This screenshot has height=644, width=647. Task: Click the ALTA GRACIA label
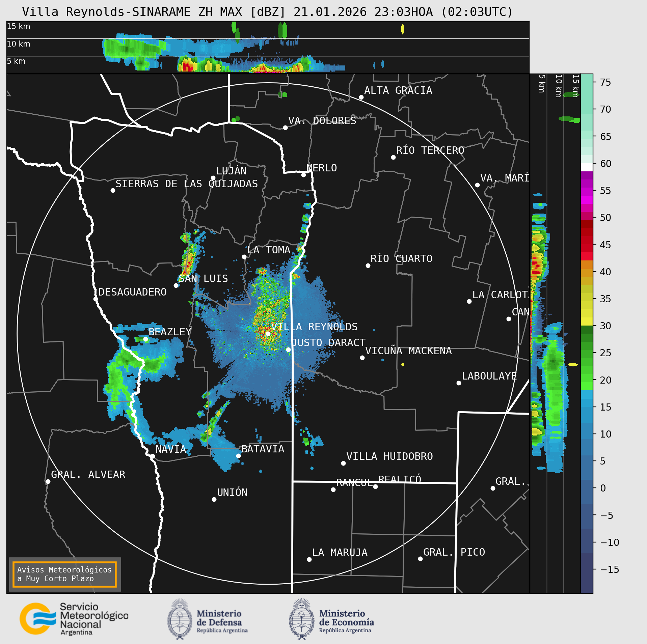pyautogui.click(x=398, y=90)
